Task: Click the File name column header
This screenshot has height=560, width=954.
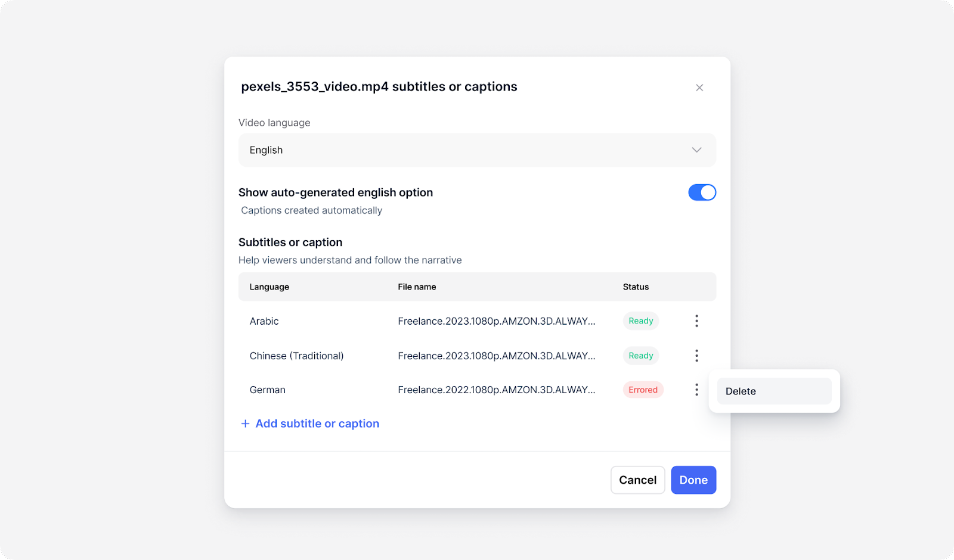Action: (417, 287)
